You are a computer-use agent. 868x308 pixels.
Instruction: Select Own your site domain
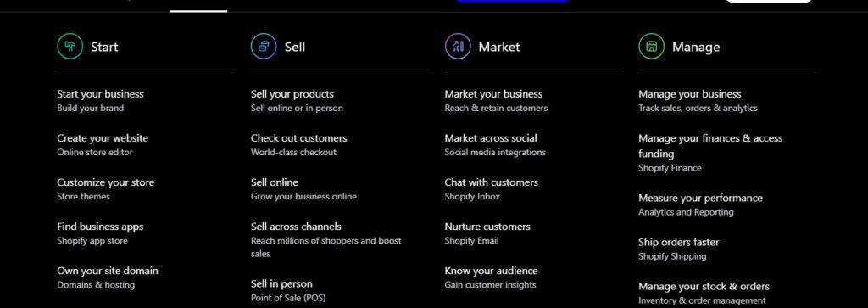pyautogui.click(x=108, y=277)
